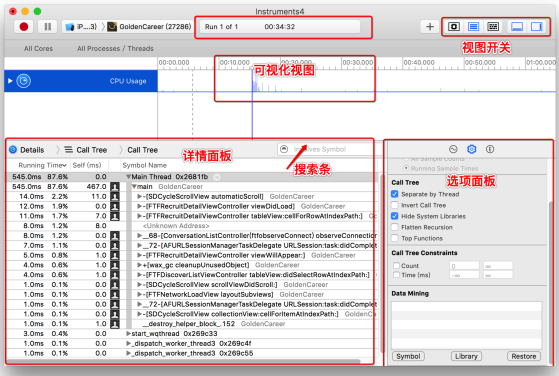This screenshot has width=559, height=376.
Task: Expand the wax_gc cleanupUnusedObject row
Action: coord(140,265)
